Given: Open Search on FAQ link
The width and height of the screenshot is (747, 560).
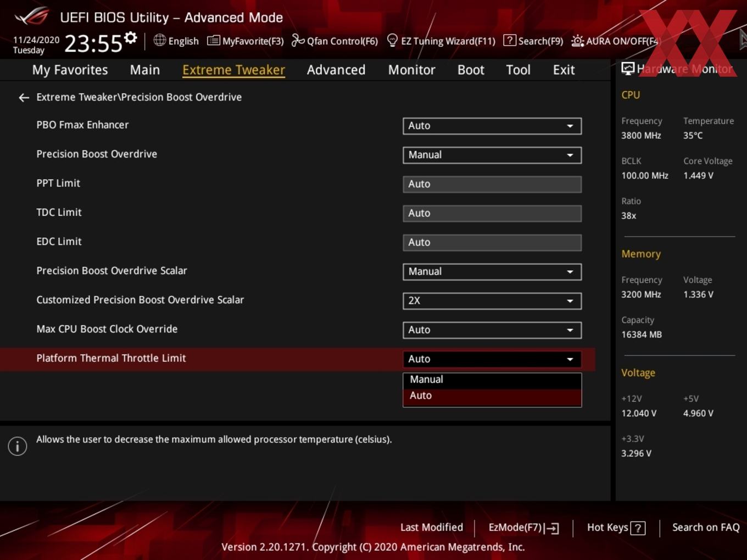Looking at the screenshot, I should point(706,528).
